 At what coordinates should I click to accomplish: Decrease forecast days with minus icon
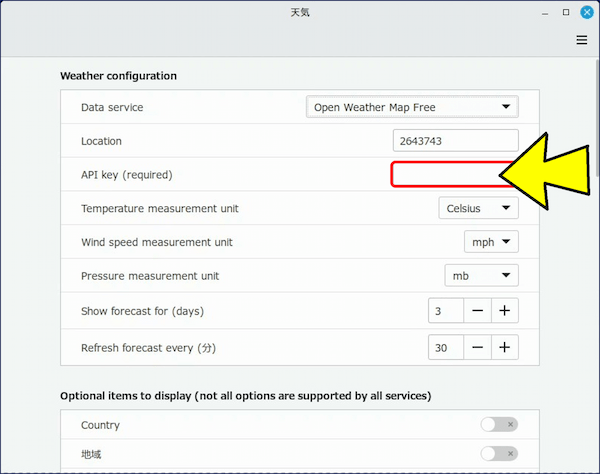click(x=477, y=311)
